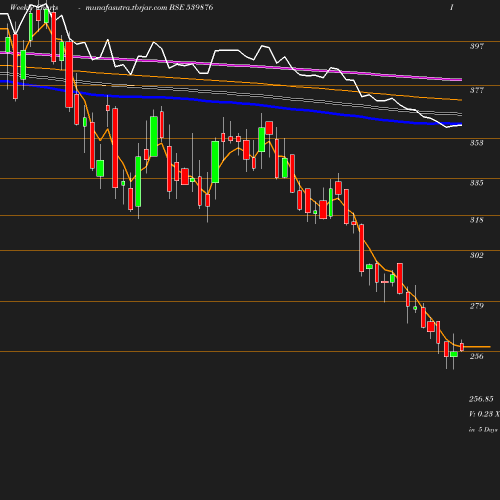
Task: Click the 377 price level label
Action: click(x=476, y=90)
